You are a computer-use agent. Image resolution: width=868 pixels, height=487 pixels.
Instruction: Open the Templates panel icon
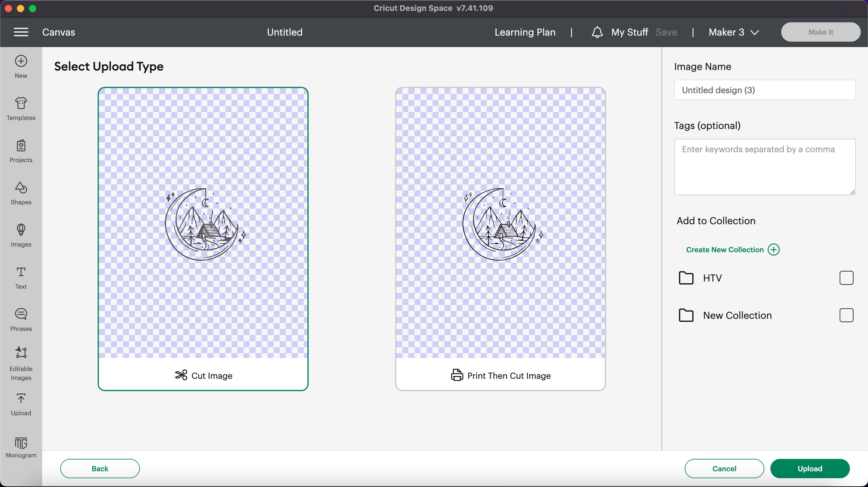tap(21, 104)
